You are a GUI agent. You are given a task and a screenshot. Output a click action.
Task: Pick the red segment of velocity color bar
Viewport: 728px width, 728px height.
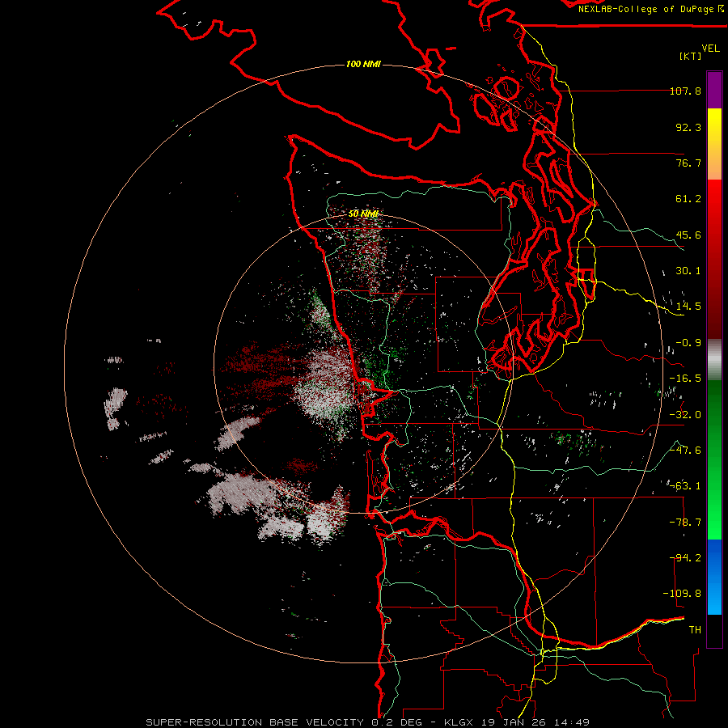pos(714,259)
